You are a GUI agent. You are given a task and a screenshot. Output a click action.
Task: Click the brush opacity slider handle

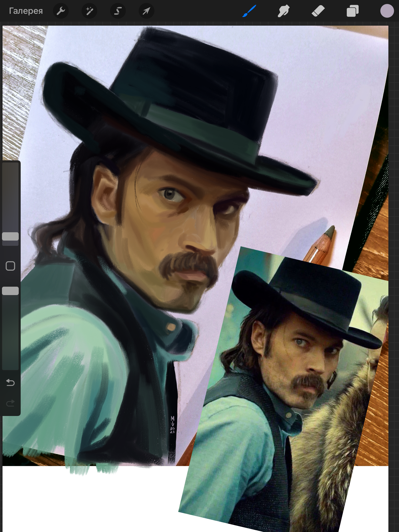[10, 291]
